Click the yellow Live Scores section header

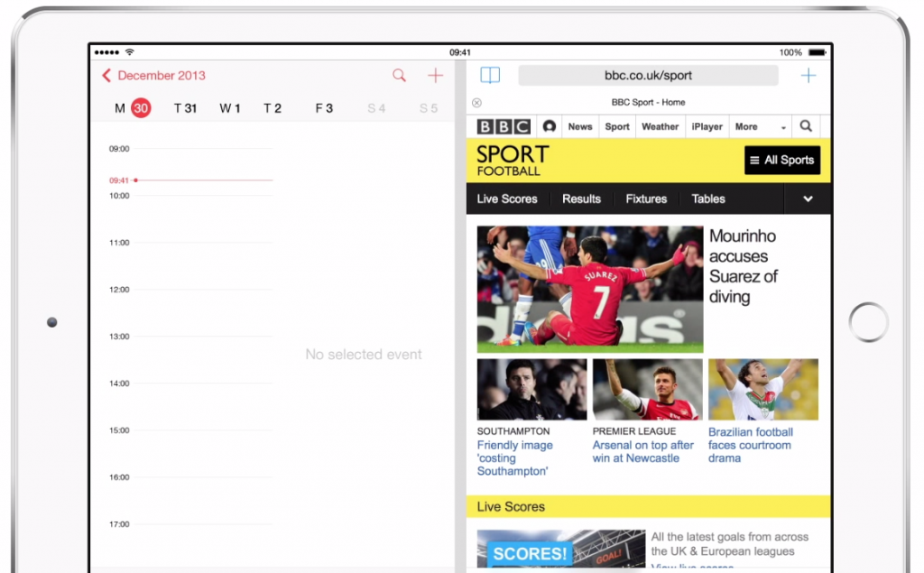pyautogui.click(x=648, y=506)
